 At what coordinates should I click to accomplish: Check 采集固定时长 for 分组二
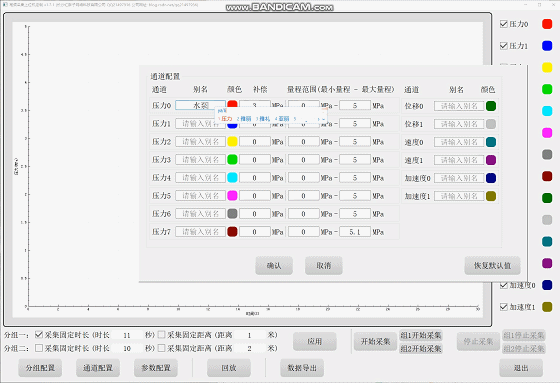(x=39, y=348)
